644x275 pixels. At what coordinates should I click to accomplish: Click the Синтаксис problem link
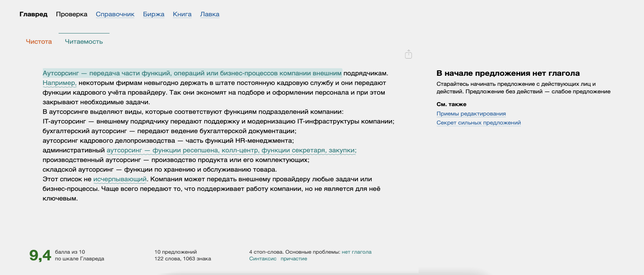(263, 259)
